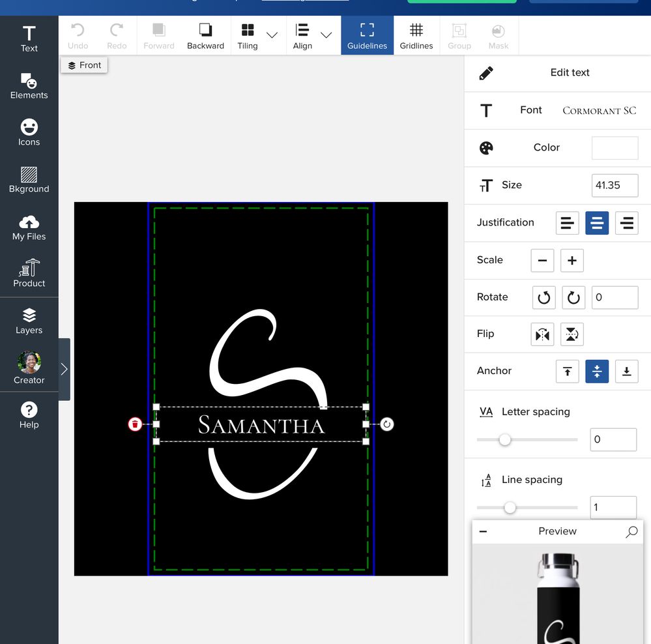651x644 pixels.
Task: Click the Size input field
Action: (615, 185)
